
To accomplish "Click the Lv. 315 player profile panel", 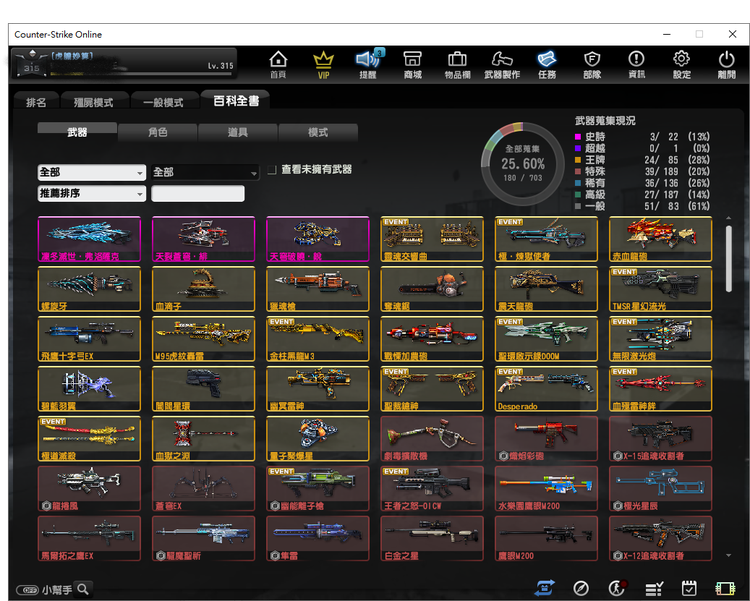I will tap(124, 63).
